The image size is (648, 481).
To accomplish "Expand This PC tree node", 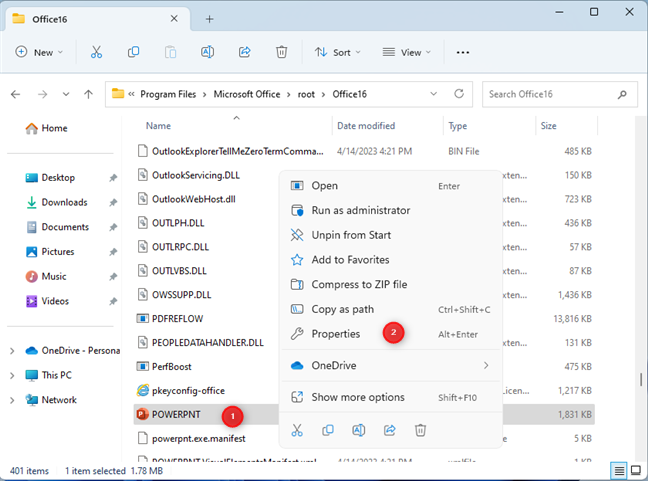I will tap(12, 375).
